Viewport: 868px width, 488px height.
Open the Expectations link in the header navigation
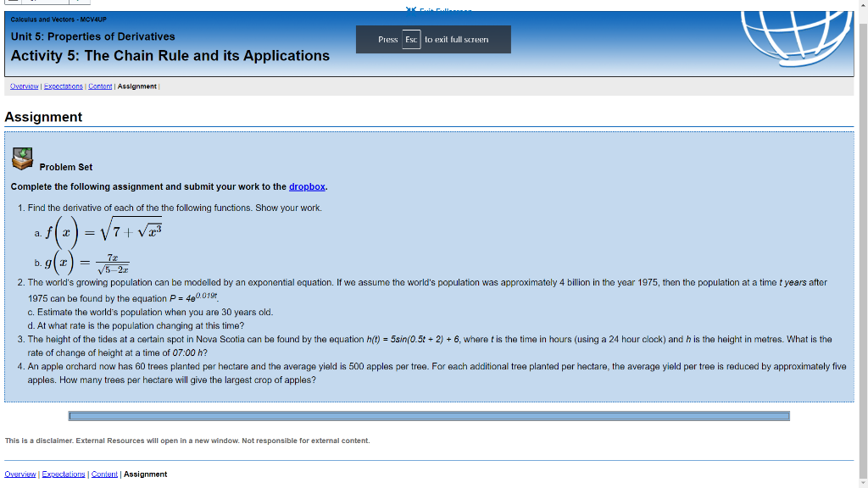[63, 86]
